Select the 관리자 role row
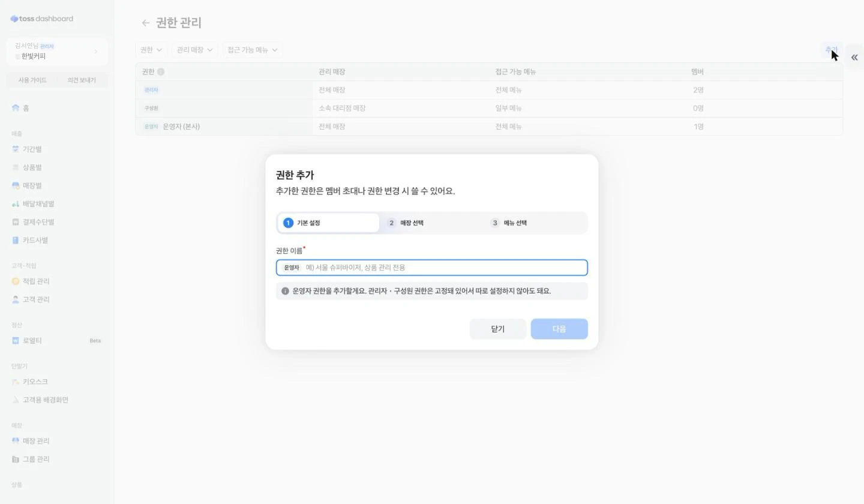Image resolution: width=864 pixels, height=504 pixels. pyautogui.click(x=489, y=90)
